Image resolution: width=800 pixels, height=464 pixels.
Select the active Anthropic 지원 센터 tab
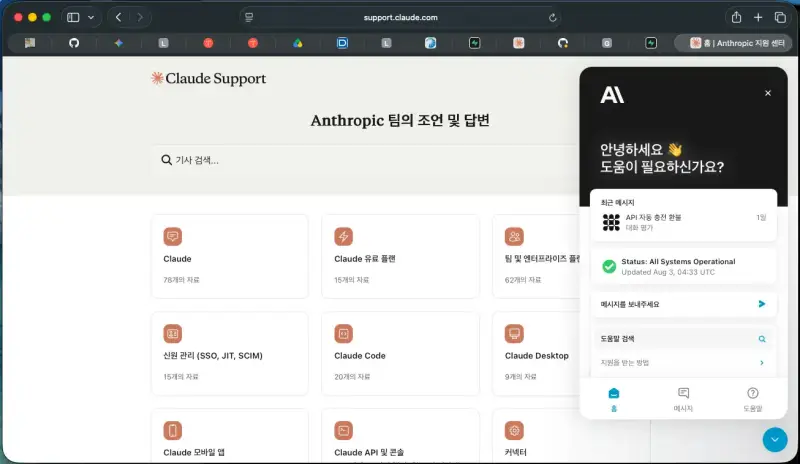click(733, 43)
